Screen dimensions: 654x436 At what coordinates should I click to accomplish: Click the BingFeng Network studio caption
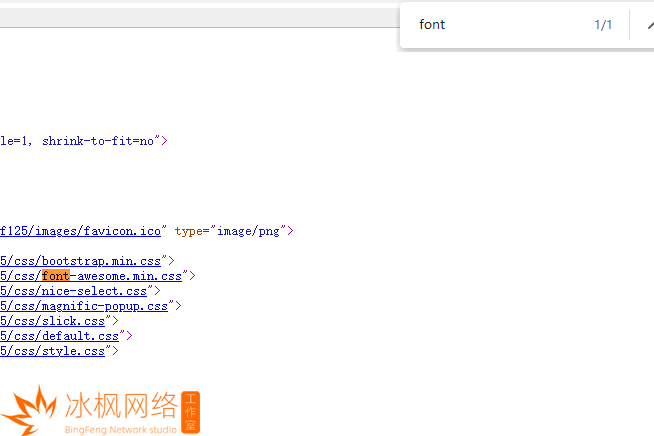(x=120, y=429)
